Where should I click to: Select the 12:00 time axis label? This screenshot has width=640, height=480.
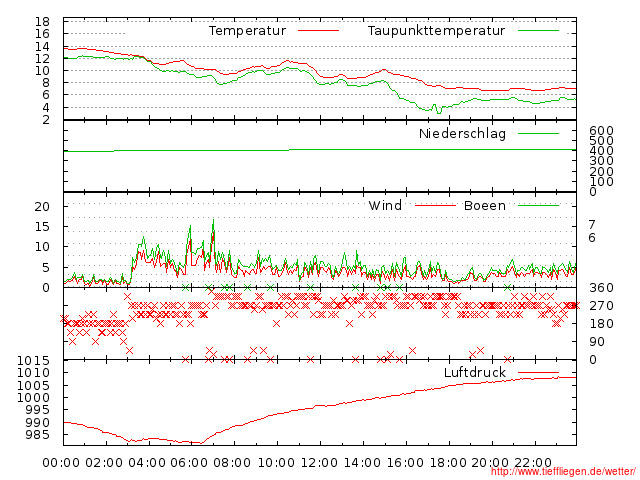point(319,463)
